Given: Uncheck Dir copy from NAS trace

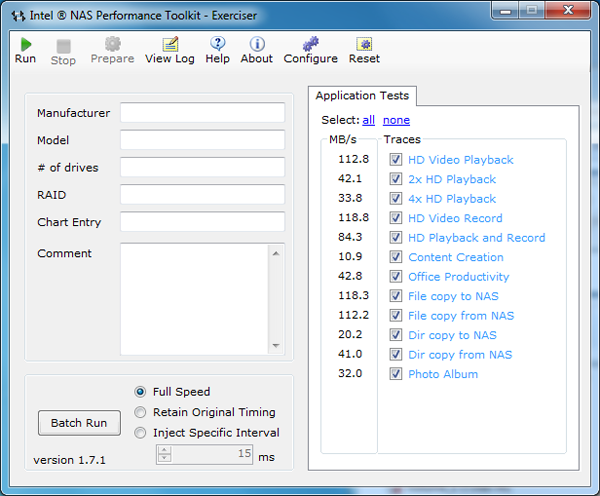Looking at the screenshot, I should pos(396,354).
